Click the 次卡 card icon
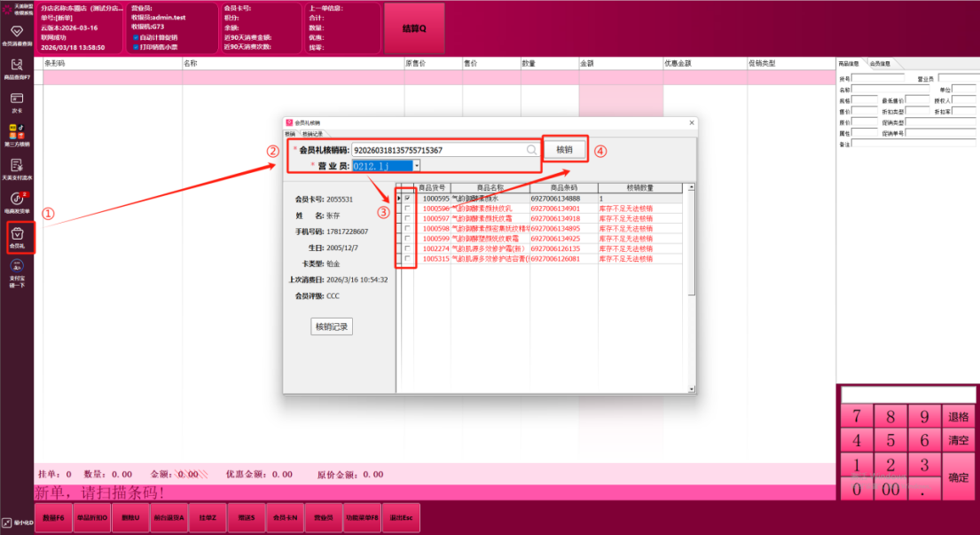The width and height of the screenshot is (980, 535). [17, 101]
